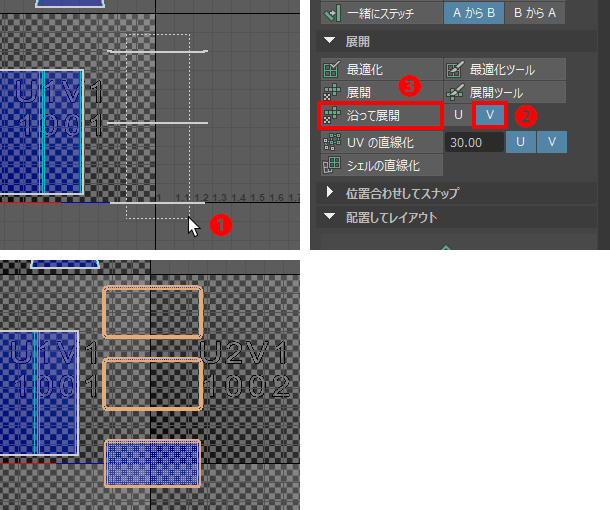
Task: Toggle the U option for Straighten UVs
Action: point(520,141)
